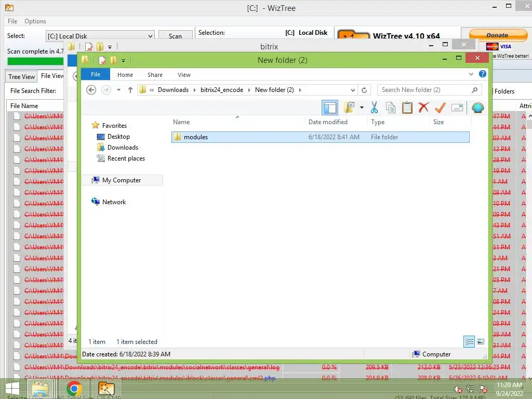Switch to large icons view in status bar
532x399 pixels.
(x=481, y=342)
